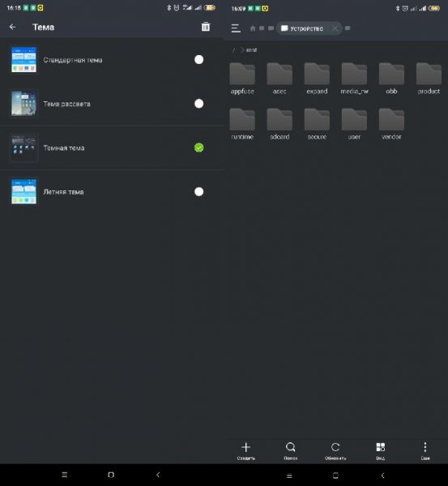Open the product folder
The width and height of the screenshot is (448, 486).
coord(429,79)
